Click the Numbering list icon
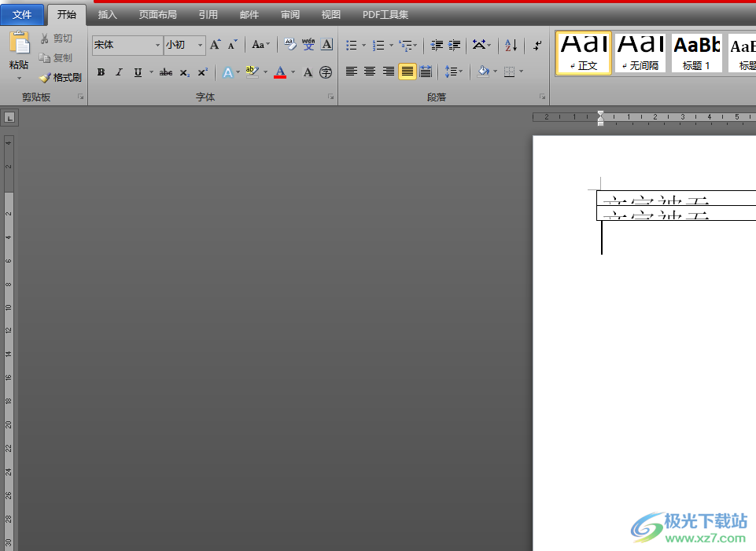Image resolution: width=756 pixels, height=551 pixels. 379,46
